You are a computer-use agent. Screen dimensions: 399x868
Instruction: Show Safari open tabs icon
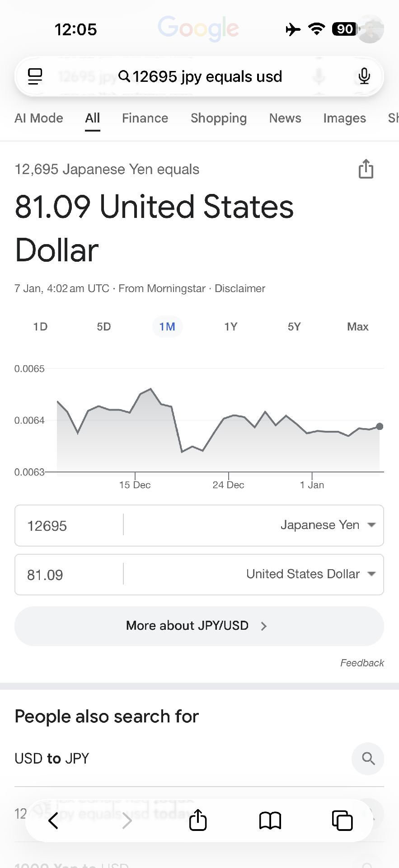point(342,820)
